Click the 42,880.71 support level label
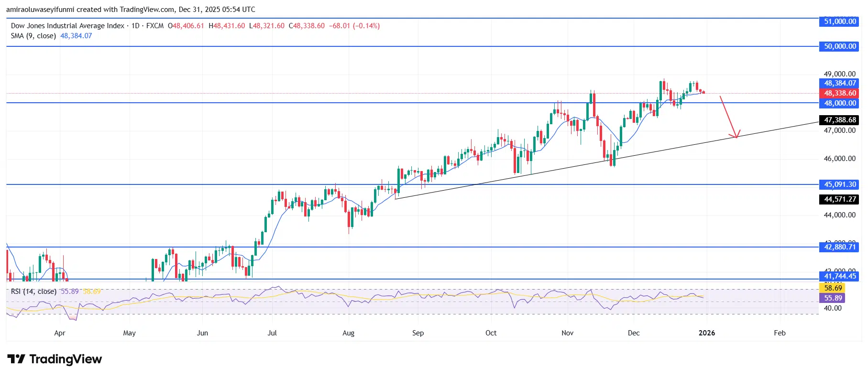Viewport: 868px width, 377px height. [x=840, y=247]
